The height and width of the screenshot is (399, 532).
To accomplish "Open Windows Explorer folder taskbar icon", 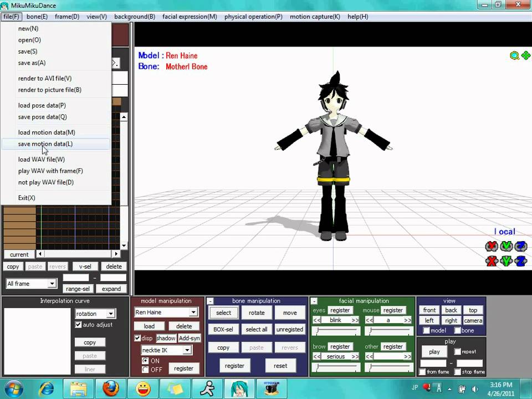I will click(x=78, y=389).
